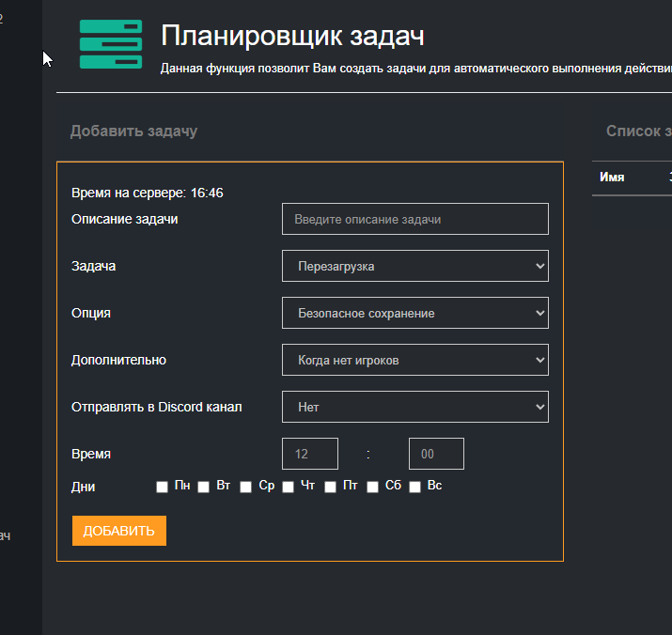Click the Время на сервере 16:46 label
The image size is (672, 635).
pos(148,193)
